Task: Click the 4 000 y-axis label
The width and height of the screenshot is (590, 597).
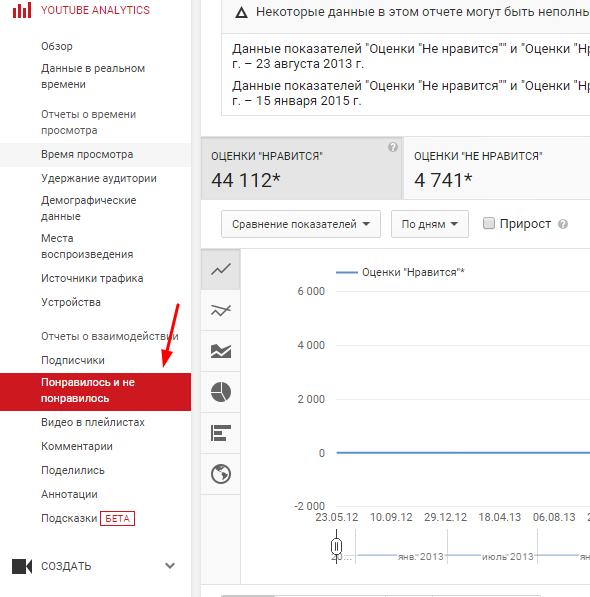Action: coord(311,345)
